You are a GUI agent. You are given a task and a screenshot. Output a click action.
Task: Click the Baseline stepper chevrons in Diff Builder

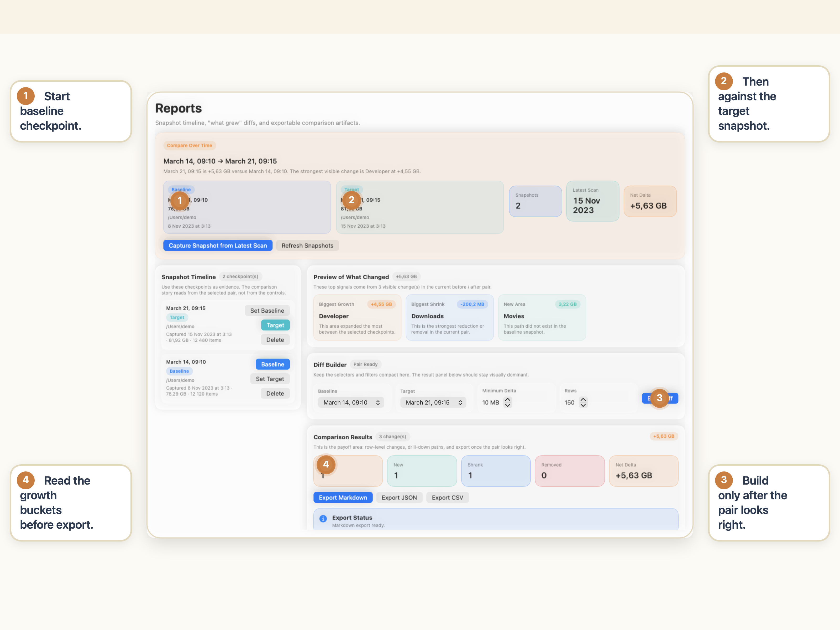click(378, 402)
